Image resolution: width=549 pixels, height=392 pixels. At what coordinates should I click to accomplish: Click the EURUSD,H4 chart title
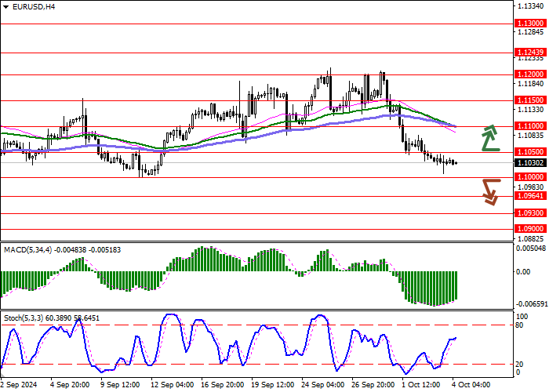[x=34, y=6]
